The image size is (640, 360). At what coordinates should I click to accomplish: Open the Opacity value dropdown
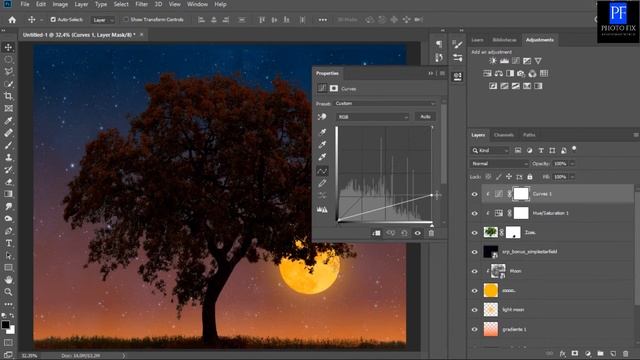(x=572, y=164)
